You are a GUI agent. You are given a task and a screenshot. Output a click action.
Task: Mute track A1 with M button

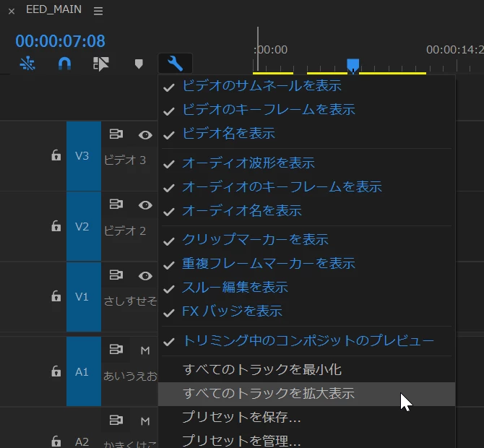coord(145,350)
